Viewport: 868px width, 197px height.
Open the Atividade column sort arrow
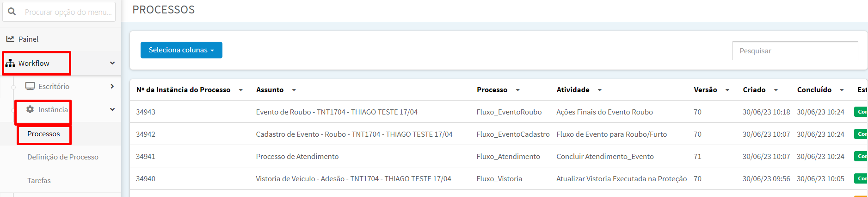pos(600,90)
